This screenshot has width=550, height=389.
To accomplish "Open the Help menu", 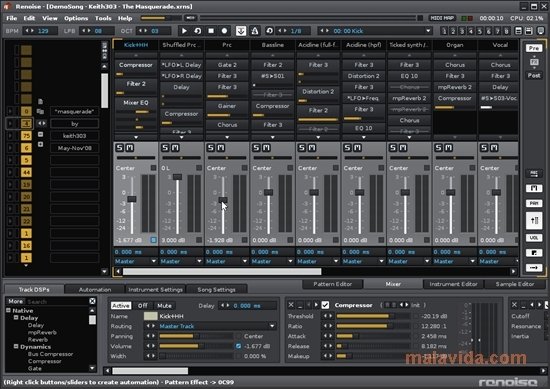I will [125, 18].
